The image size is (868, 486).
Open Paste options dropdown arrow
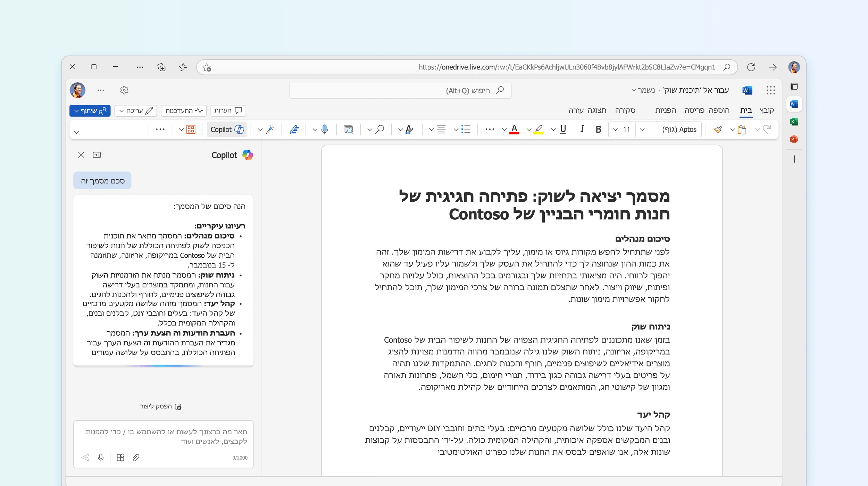(733, 130)
